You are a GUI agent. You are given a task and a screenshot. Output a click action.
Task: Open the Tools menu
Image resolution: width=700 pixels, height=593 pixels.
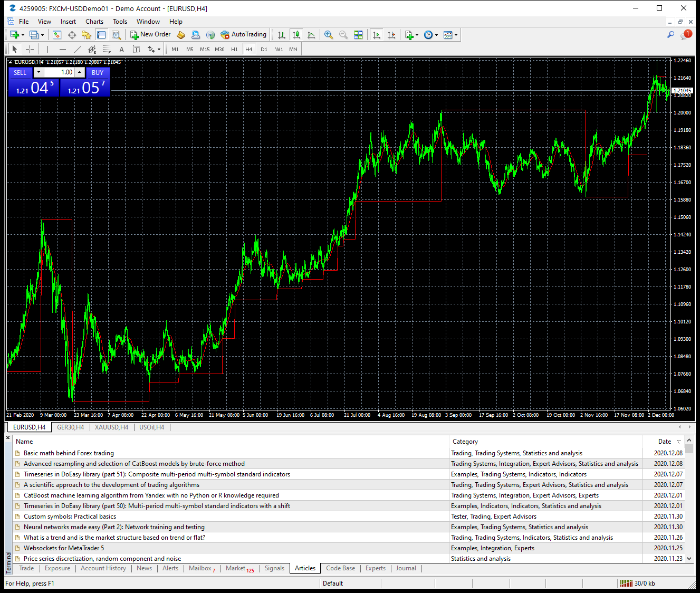click(x=120, y=22)
